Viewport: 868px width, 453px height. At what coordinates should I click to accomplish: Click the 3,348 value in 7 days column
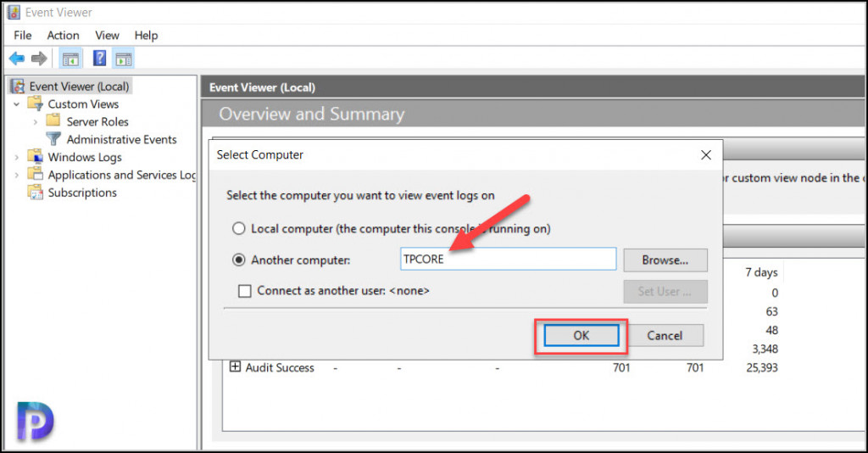(x=765, y=349)
